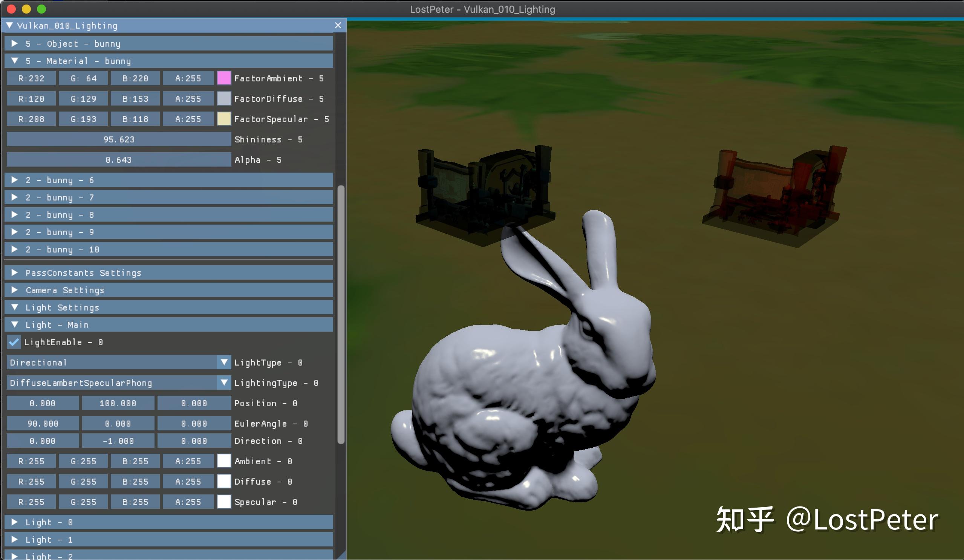964x560 pixels.
Task: Edit the EulerAngle value of 90.000
Action: [x=43, y=423]
